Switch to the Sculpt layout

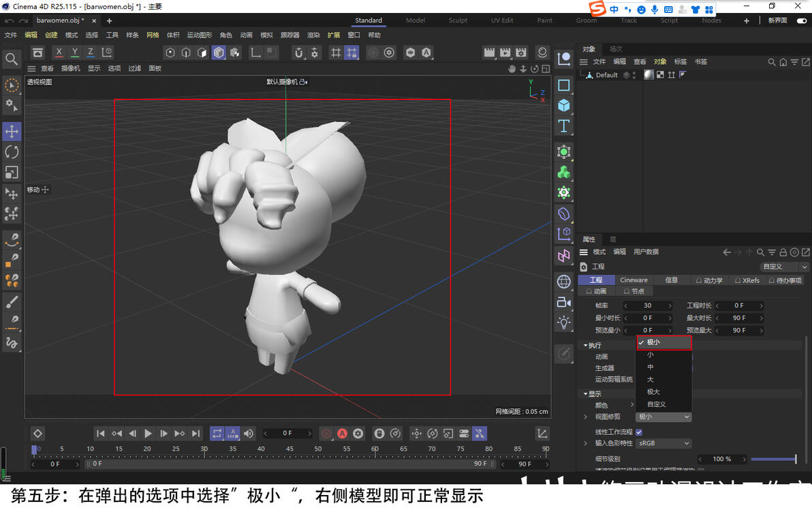click(x=458, y=20)
